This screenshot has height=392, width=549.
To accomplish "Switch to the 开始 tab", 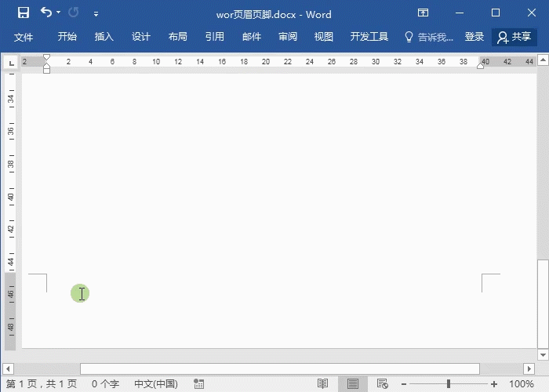I will click(x=67, y=36).
